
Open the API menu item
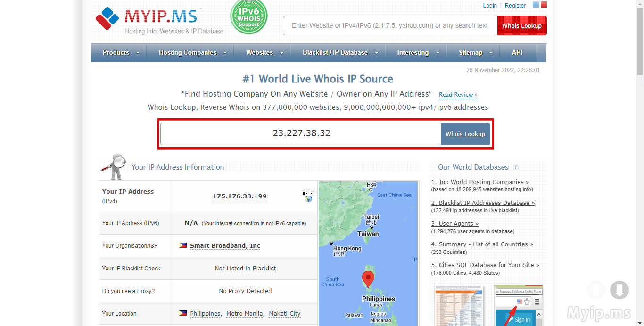pos(517,53)
